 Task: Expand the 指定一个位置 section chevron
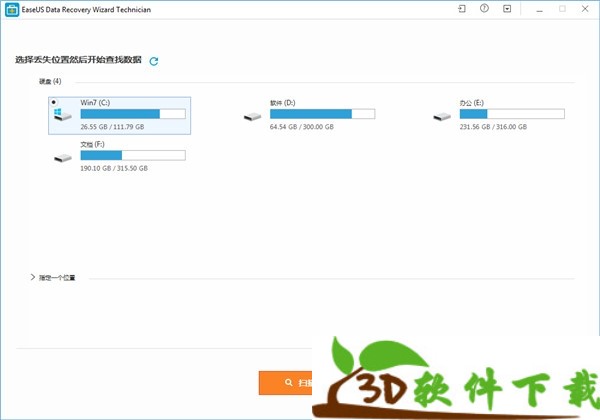(33, 277)
